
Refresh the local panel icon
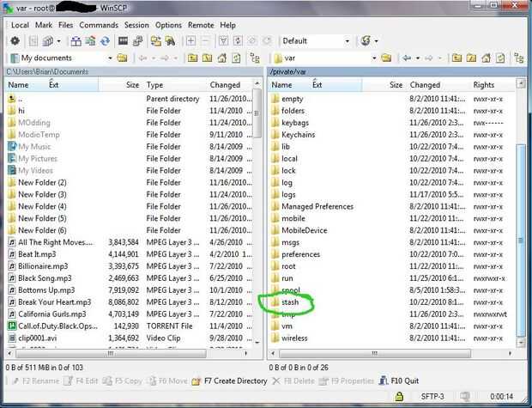tap(236, 58)
